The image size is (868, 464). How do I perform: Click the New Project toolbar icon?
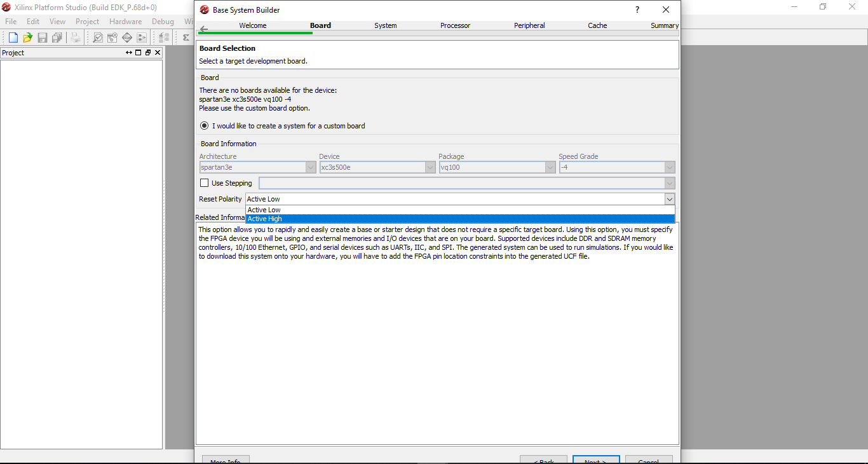tap(13, 38)
